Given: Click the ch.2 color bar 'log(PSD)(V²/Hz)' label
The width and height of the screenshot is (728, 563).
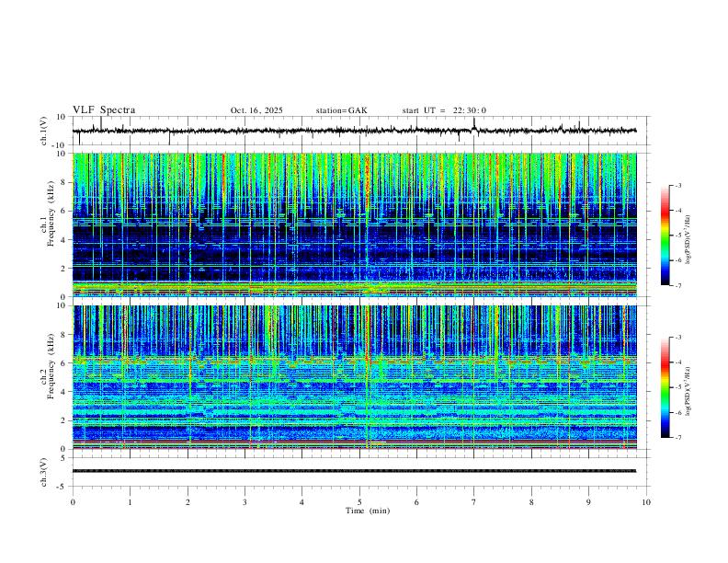Looking at the screenshot, I should 688,391.
